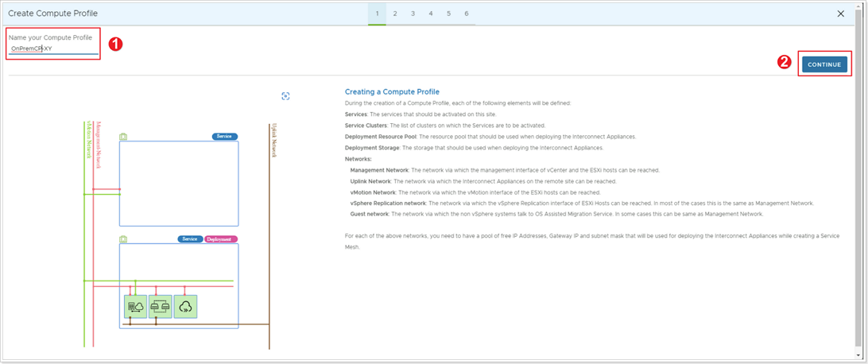Image resolution: width=868 pixels, height=364 pixels.
Task: Click the Service badge on the lower cluster
Action: click(190, 239)
